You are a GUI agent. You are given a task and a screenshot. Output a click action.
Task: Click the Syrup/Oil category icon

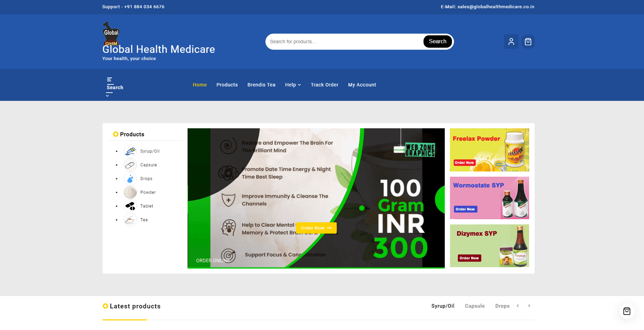[130, 151]
